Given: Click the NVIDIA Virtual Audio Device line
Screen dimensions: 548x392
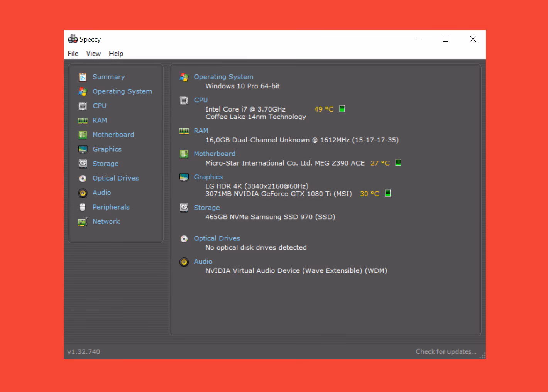Looking at the screenshot, I should coord(296,271).
